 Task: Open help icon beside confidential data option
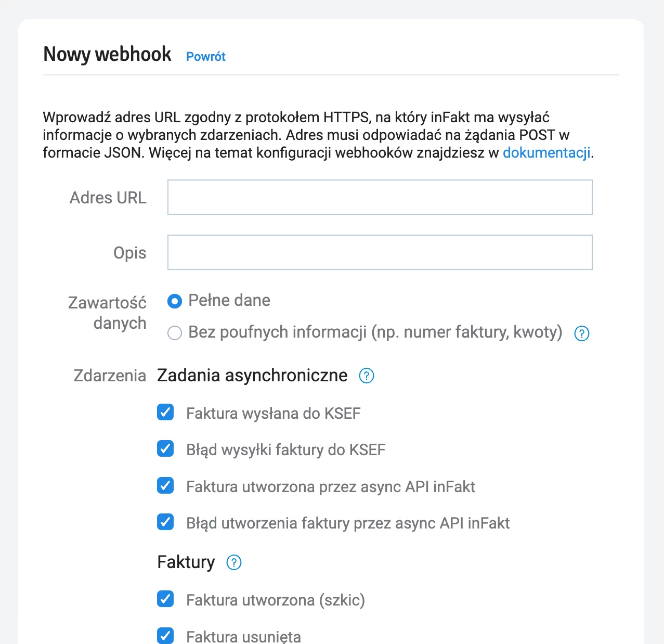click(x=581, y=333)
